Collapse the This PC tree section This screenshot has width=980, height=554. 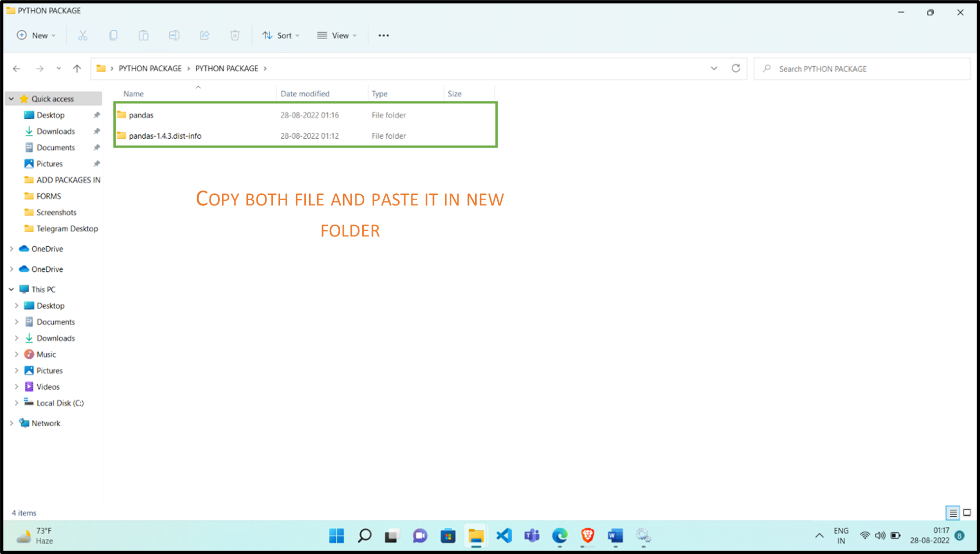[x=11, y=289]
